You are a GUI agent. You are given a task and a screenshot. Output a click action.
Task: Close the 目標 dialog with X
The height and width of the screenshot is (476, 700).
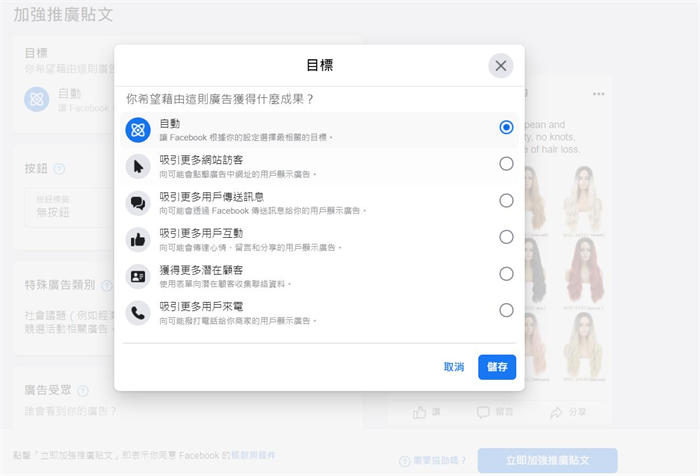501,66
